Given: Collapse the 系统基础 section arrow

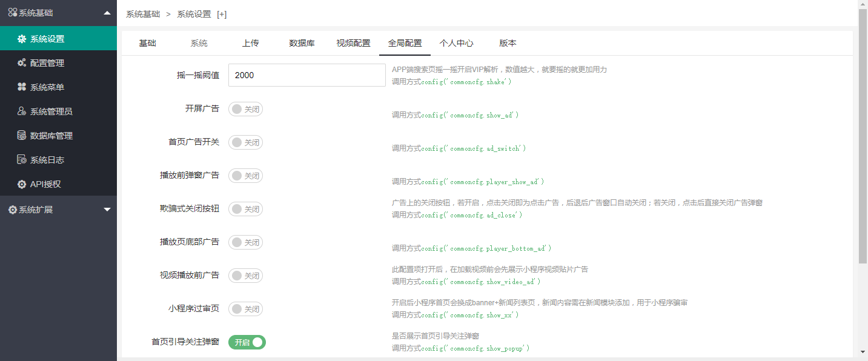Looking at the screenshot, I should tap(107, 13).
